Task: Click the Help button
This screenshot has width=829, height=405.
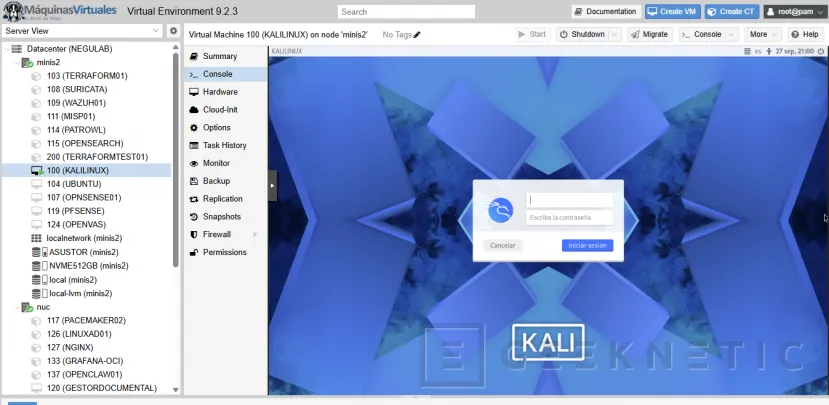Action: click(805, 34)
